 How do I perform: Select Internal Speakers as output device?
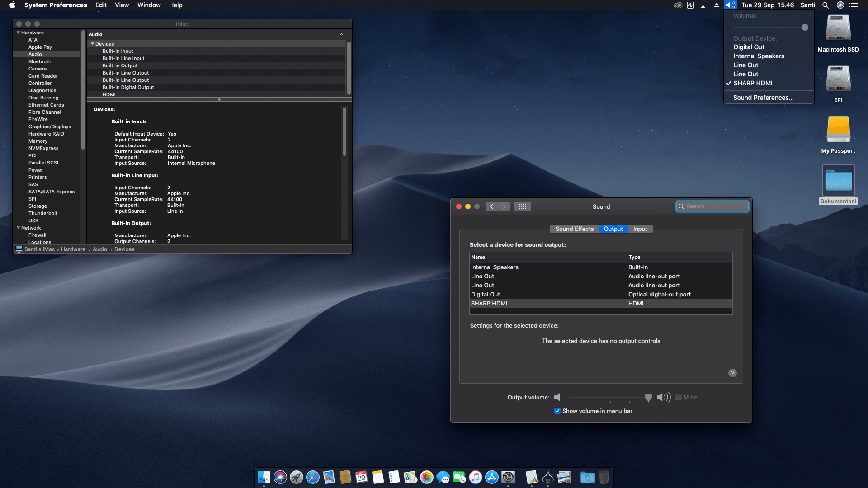coord(495,267)
